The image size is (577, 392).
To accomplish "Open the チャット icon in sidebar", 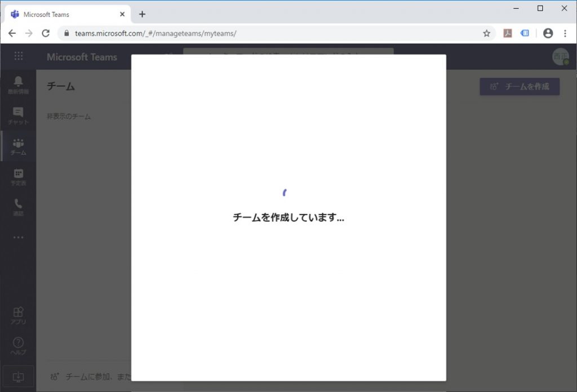I will (x=18, y=115).
